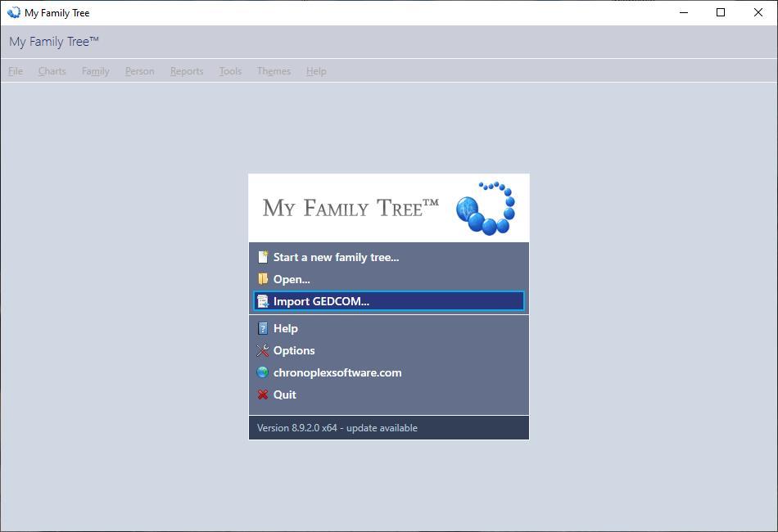Viewport: 778px width, 532px height.
Task: Click the My Family Tree™ header title
Action: click(x=53, y=42)
